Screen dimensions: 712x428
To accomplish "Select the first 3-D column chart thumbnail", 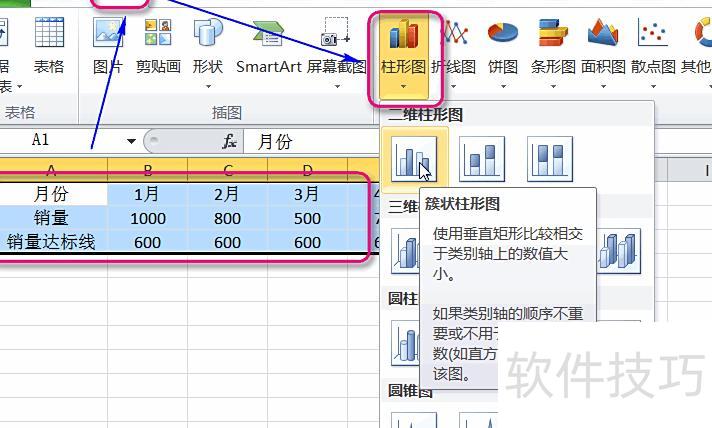I will point(405,251).
